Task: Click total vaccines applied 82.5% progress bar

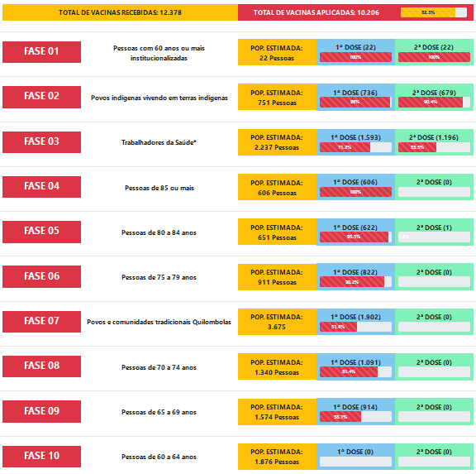Action: (x=434, y=12)
